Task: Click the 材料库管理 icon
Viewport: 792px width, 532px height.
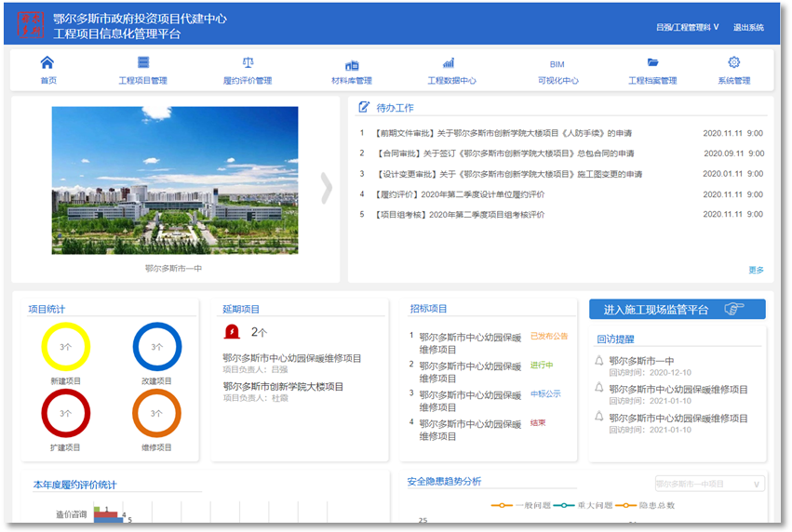Action: click(x=352, y=65)
